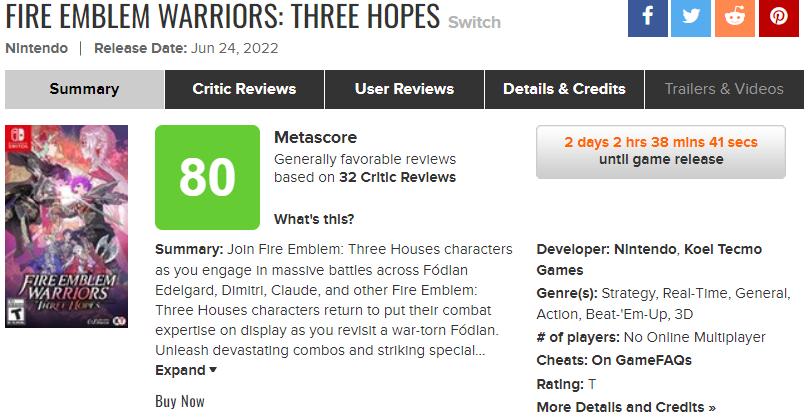Open the Trailers & Videos tab
The image size is (810, 417).
724,89
